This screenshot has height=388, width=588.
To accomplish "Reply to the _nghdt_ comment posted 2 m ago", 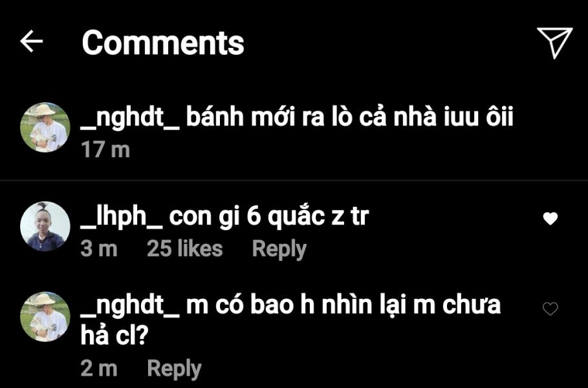I will [x=175, y=369].
